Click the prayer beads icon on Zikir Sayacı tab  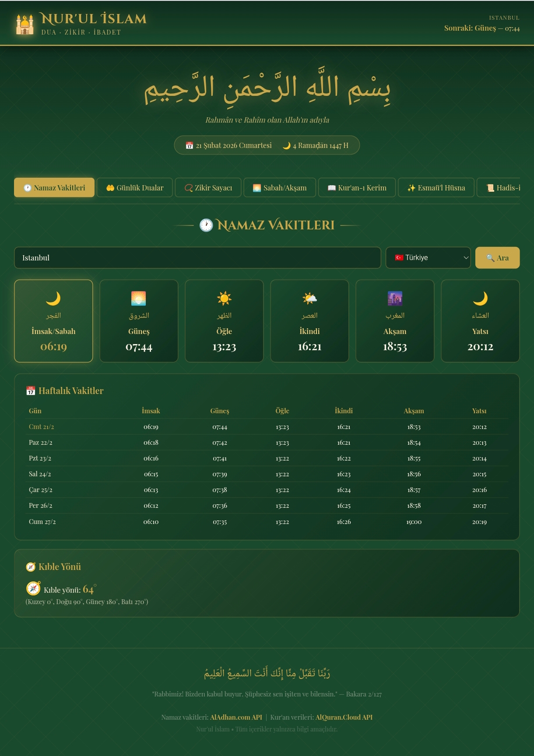coord(189,188)
